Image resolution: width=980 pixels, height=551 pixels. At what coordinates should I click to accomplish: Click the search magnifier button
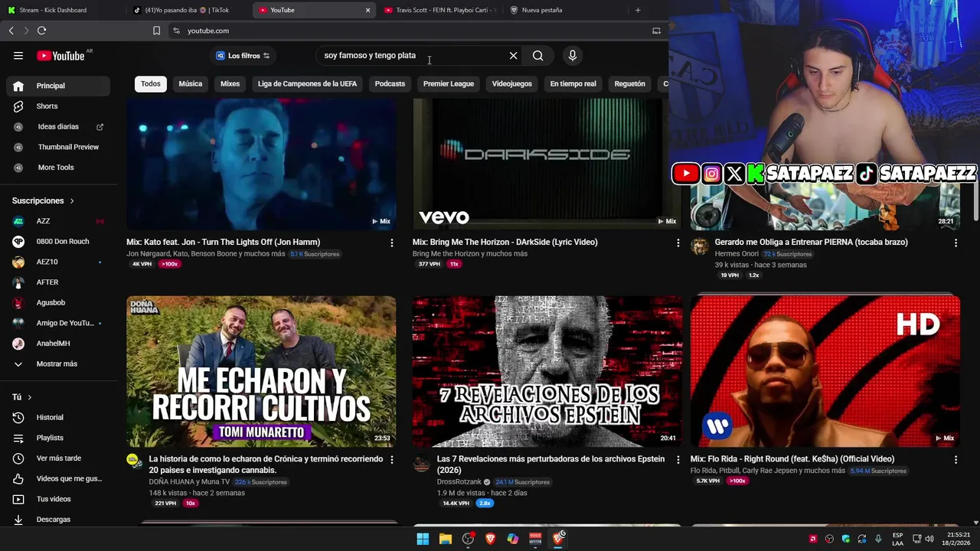pos(538,55)
